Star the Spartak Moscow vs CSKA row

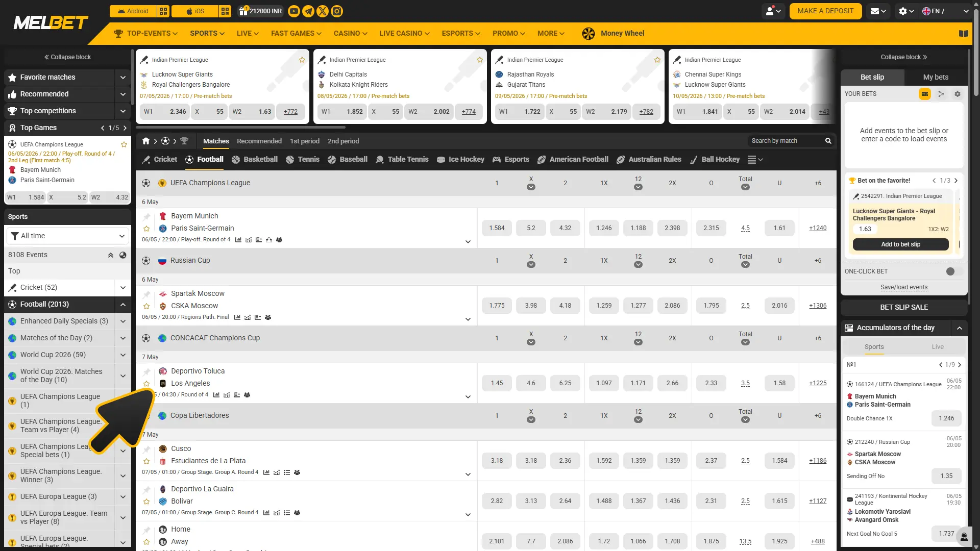tap(146, 307)
